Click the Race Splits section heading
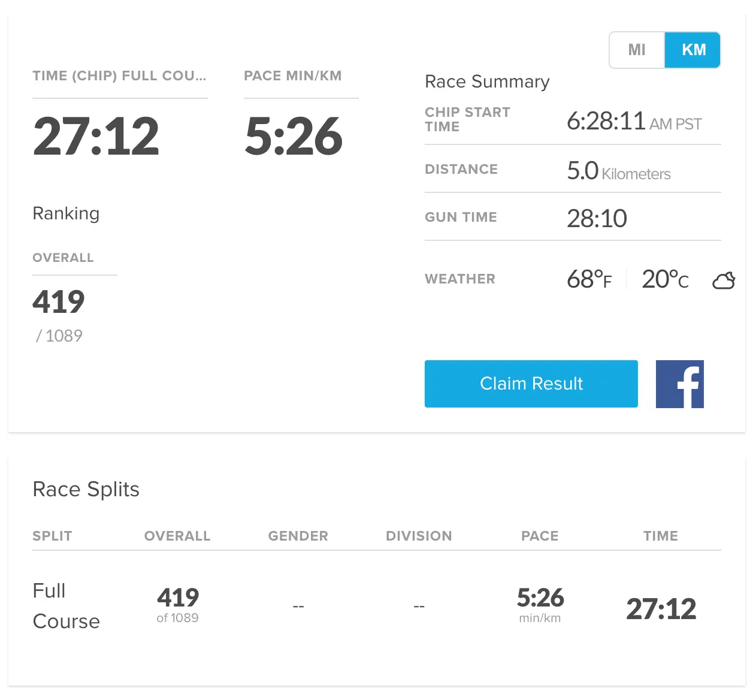This screenshot has height=700, width=756. [86, 490]
